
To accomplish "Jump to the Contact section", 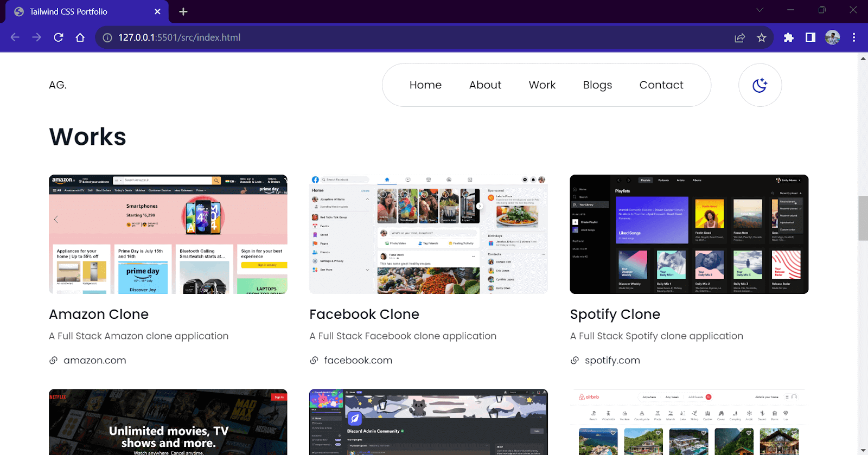I will pyautogui.click(x=661, y=85).
